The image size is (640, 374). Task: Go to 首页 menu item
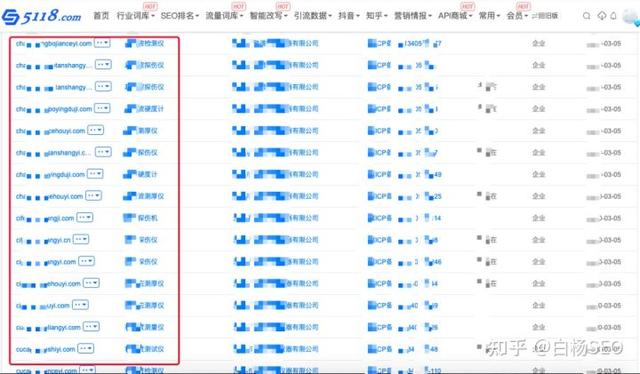101,16
